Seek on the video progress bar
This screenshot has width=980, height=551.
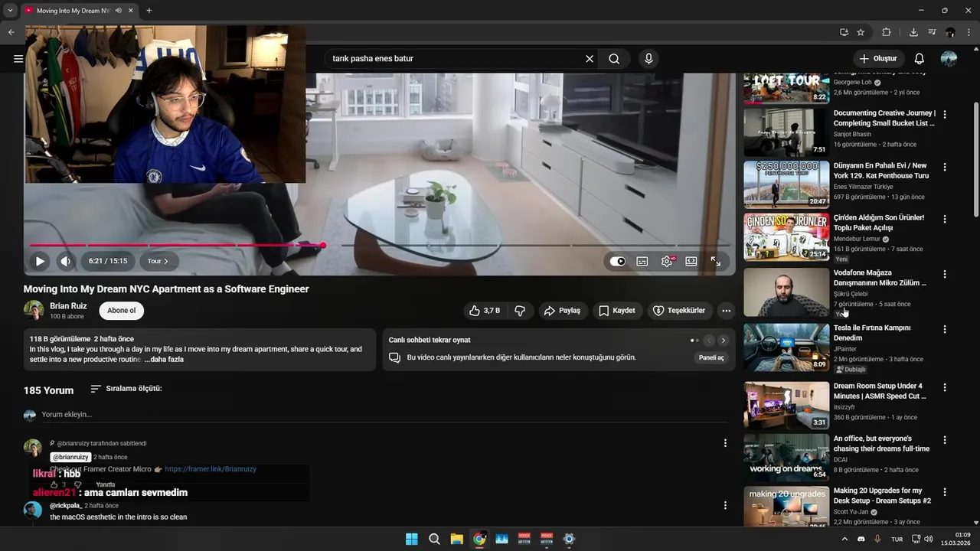(380, 246)
